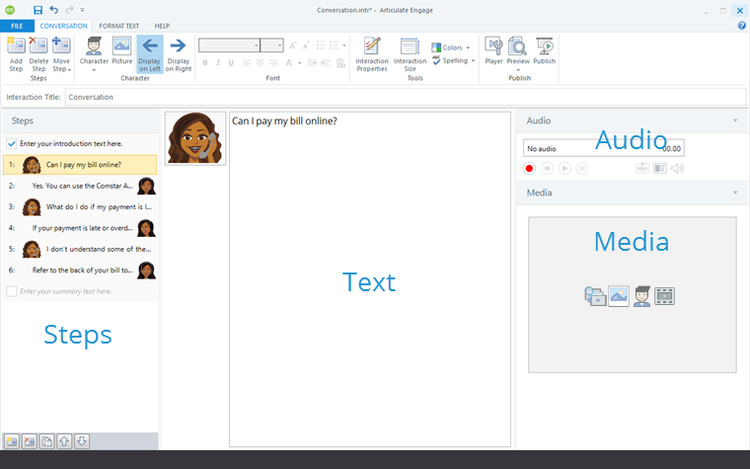Open the File menu
Image resolution: width=750 pixels, height=469 pixels.
16,25
